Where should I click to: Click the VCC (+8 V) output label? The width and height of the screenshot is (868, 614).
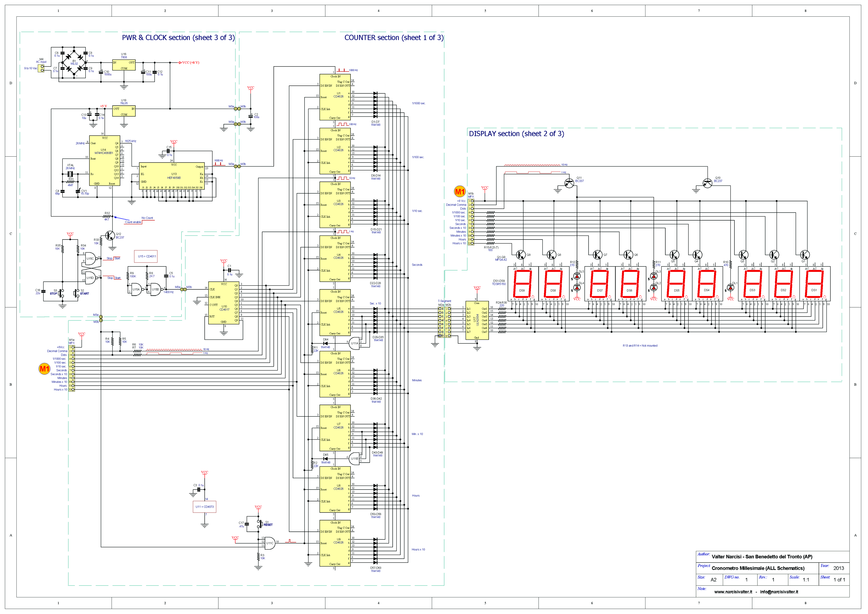coord(190,62)
